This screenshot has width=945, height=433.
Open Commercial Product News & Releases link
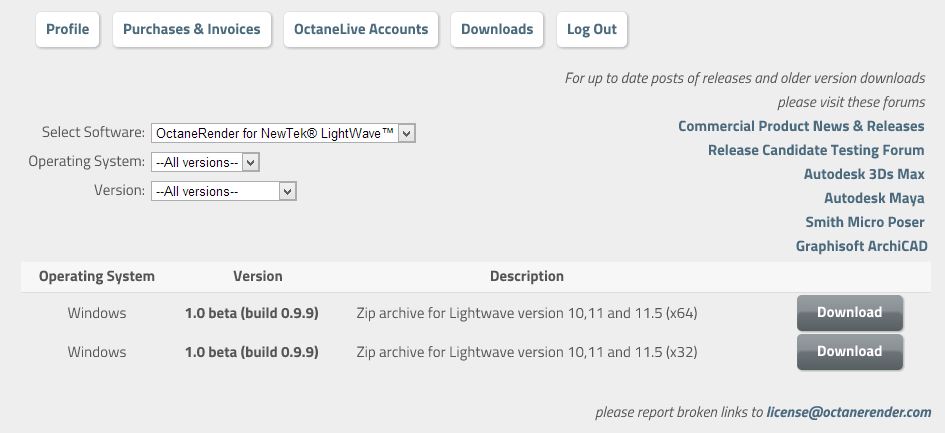(801, 126)
